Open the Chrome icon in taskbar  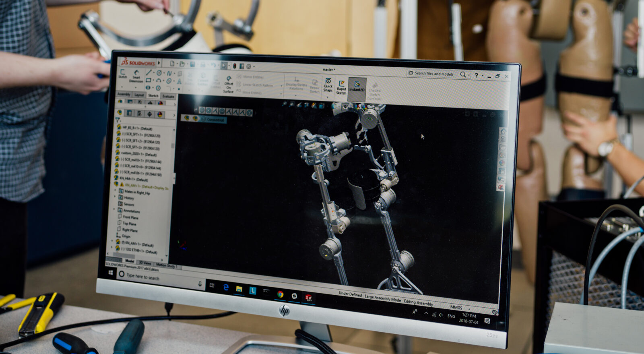click(x=281, y=294)
